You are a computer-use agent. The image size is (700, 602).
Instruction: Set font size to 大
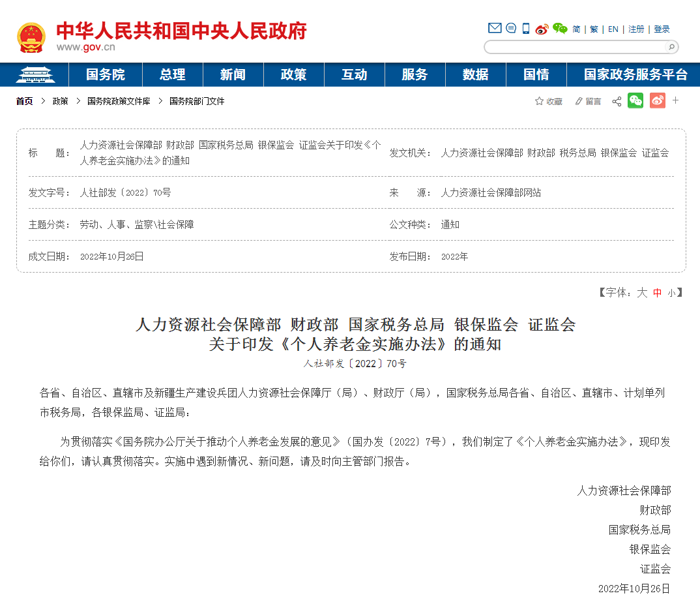[642, 293]
